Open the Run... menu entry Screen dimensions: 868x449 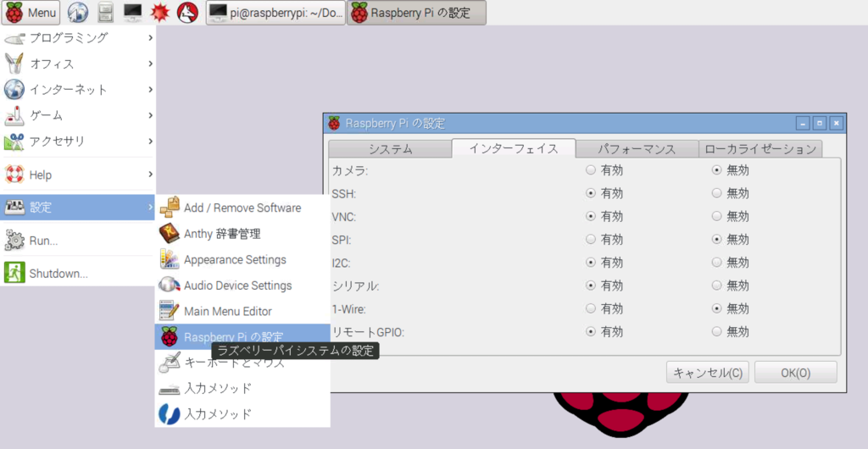coord(77,241)
